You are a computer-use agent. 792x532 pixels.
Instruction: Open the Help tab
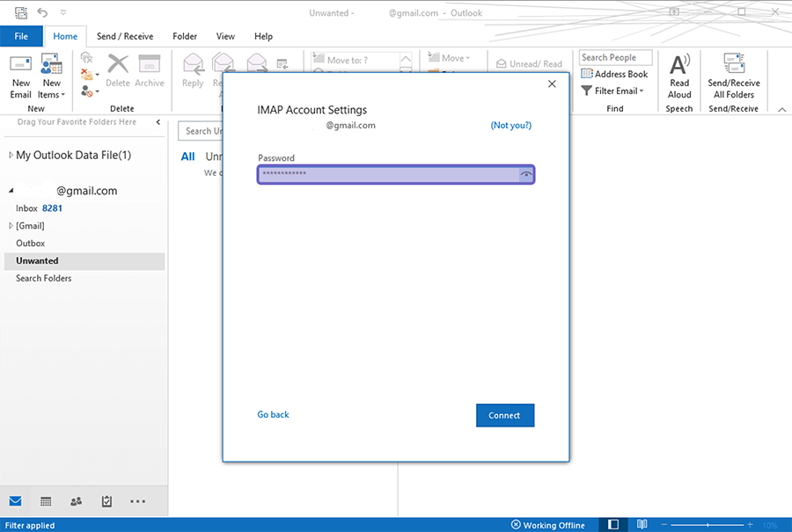(x=263, y=36)
